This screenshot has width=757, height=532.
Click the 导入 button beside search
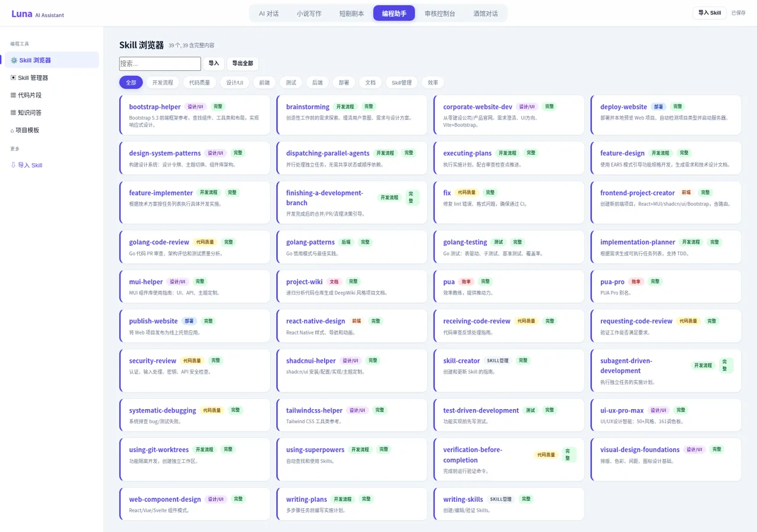coord(214,64)
